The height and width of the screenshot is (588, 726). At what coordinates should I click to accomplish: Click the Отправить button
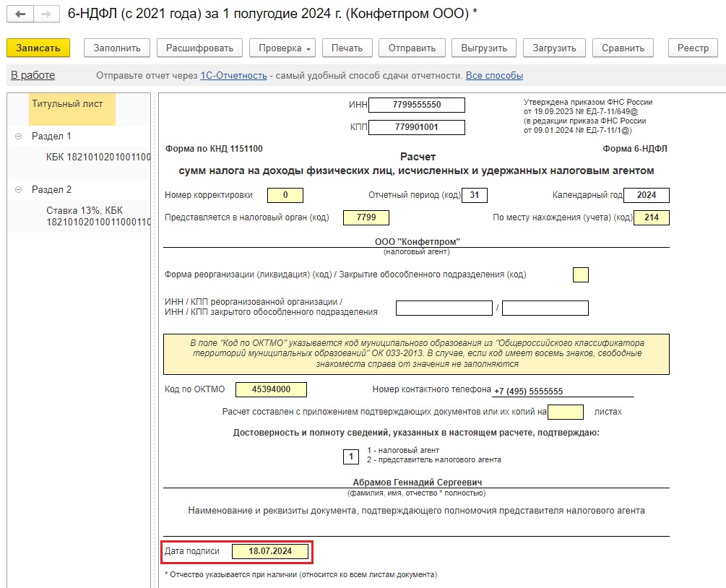click(x=412, y=48)
